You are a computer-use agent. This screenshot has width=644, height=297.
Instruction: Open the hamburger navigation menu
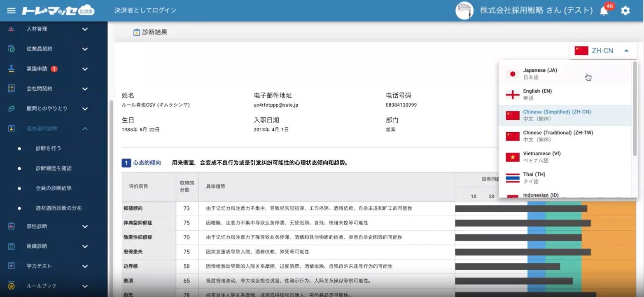coord(11,10)
